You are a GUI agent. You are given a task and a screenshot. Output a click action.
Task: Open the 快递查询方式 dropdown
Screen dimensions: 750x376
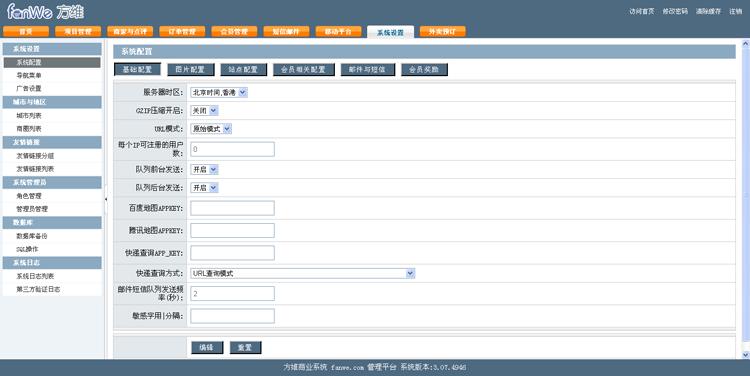click(x=302, y=273)
